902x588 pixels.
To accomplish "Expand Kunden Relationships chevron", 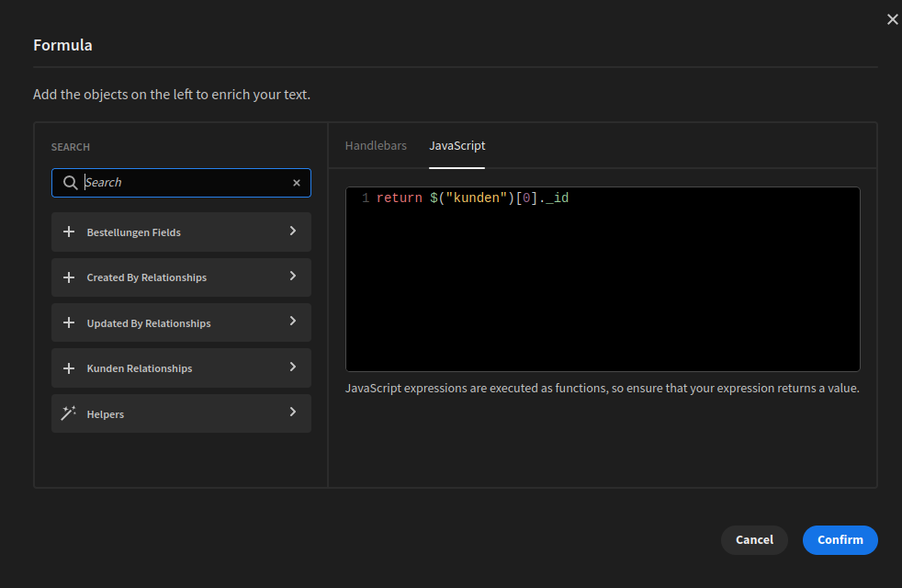I will [293, 367].
